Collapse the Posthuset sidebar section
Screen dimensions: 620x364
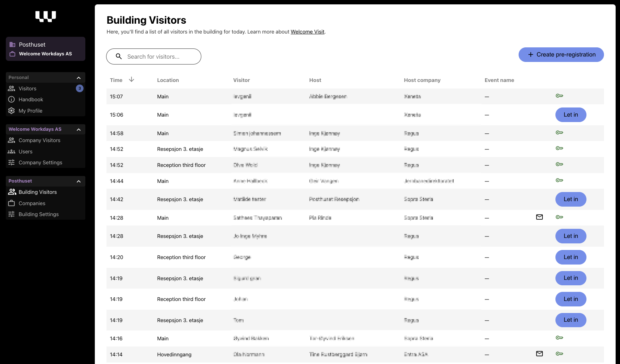(78, 181)
